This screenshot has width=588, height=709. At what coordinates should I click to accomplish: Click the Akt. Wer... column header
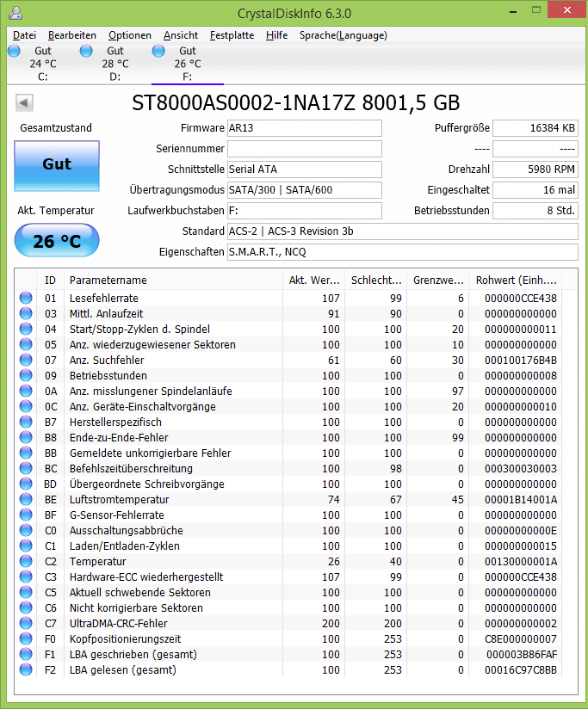point(314,280)
